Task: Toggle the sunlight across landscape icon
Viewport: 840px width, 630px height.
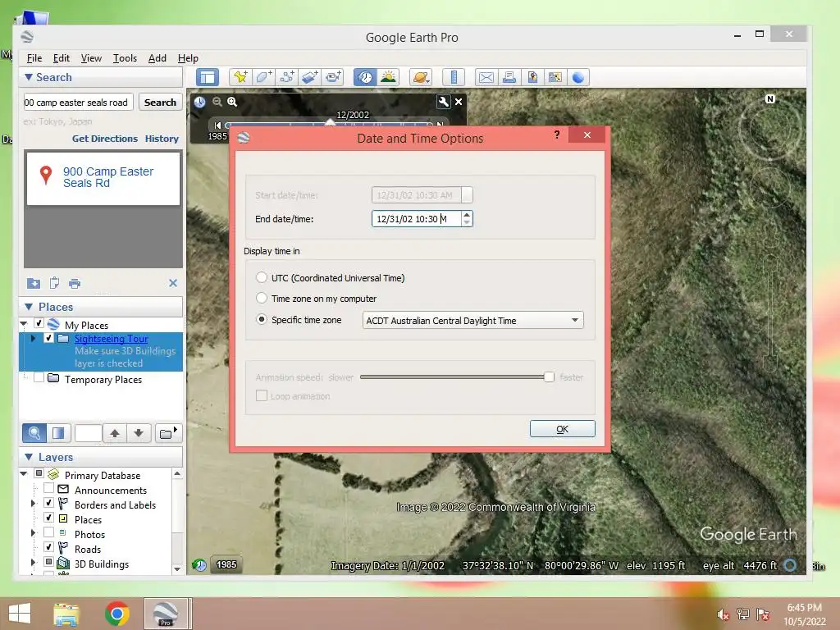Action: pos(388,77)
